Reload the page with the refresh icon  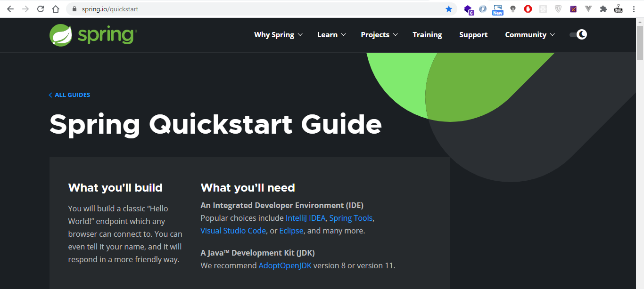(41, 9)
